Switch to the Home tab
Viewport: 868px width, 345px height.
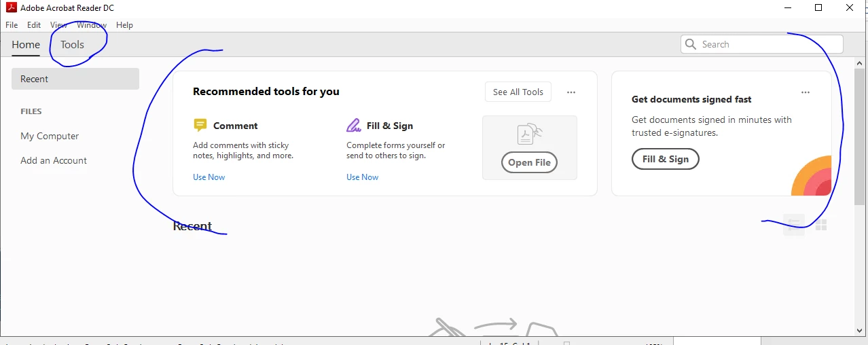click(x=26, y=45)
